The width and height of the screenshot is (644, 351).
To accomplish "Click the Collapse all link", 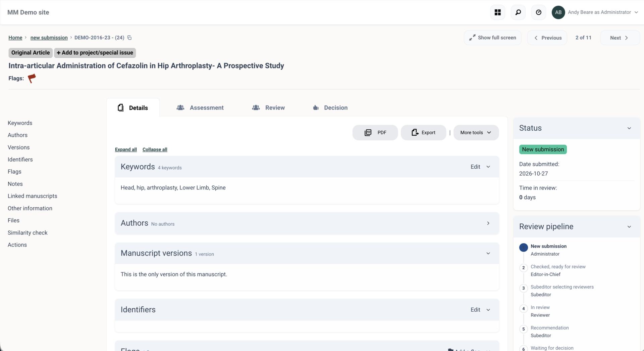I will [x=155, y=149].
